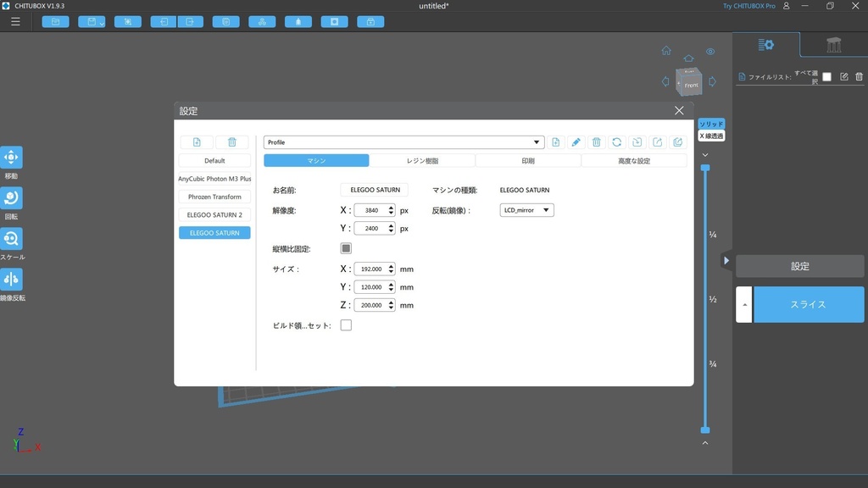The image size is (868, 488).
Task: Click the last toolbar toolbox icon
Action: pyautogui.click(x=370, y=21)
